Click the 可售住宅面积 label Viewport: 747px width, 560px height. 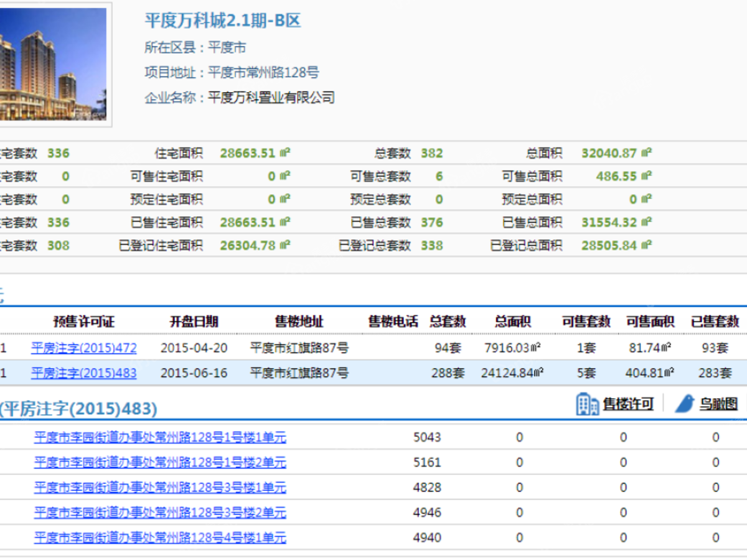click(x=167, y=177)
